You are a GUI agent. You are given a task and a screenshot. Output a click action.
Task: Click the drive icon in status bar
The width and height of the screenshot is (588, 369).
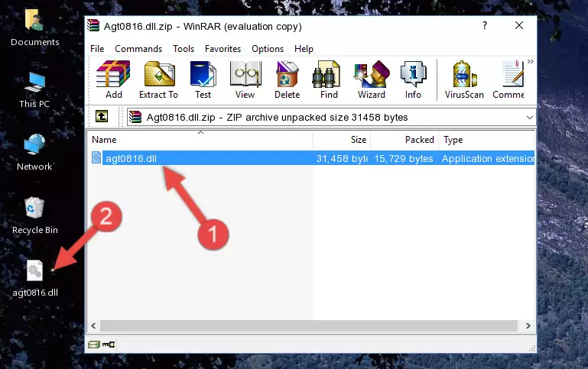[94, 345]
